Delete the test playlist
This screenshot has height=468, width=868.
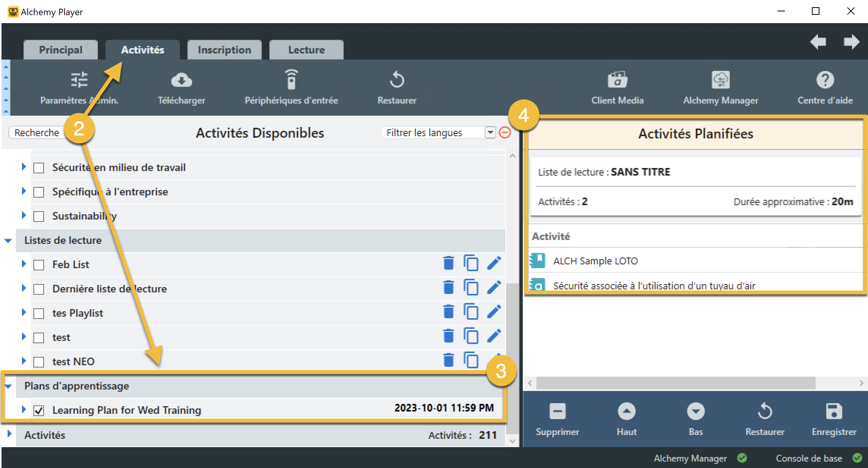click(448, 336)
